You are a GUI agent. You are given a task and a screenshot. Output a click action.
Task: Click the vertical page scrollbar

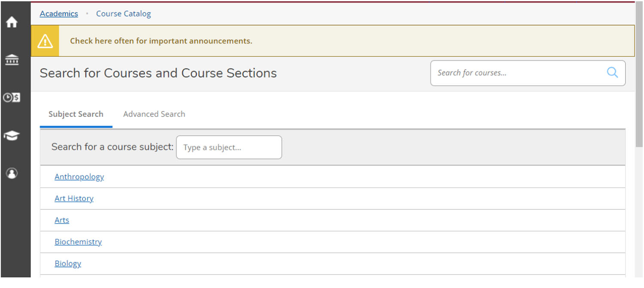(639, 86)
